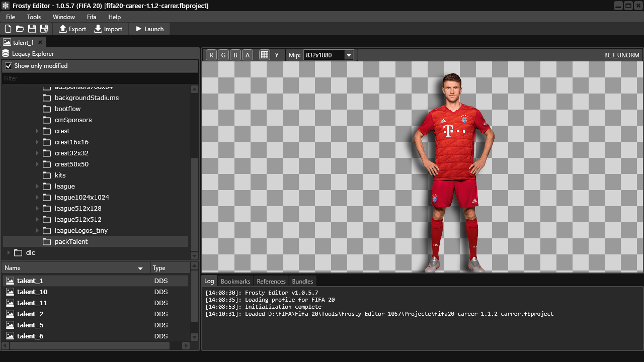644x362 pixels.
Task: Open the Window menu
Action: click(64, 17)
